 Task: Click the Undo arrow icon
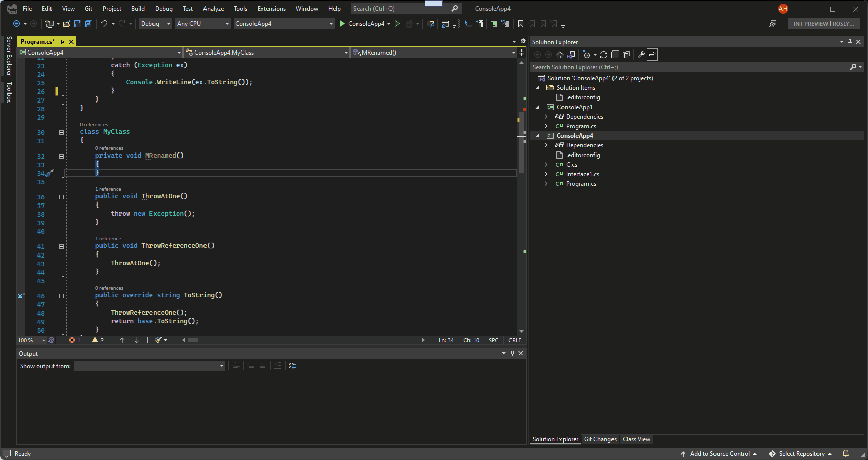[104, 24]
